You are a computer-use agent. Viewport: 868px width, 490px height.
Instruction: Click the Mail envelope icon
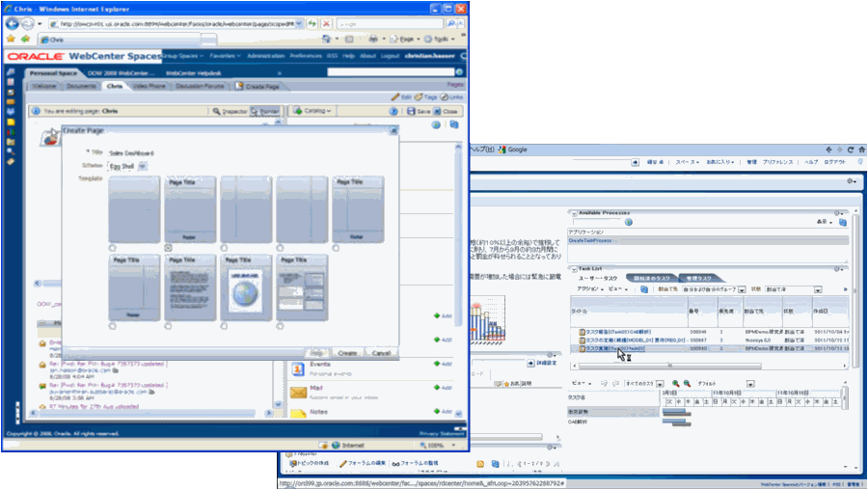(x=299, y=392)
